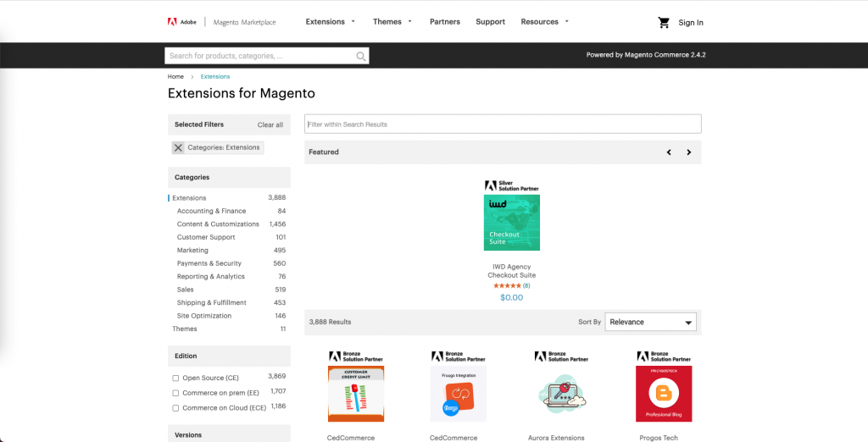Viewport: 868px width, 442px height.
Task: Open Support in top navigation
Action: 491,21
